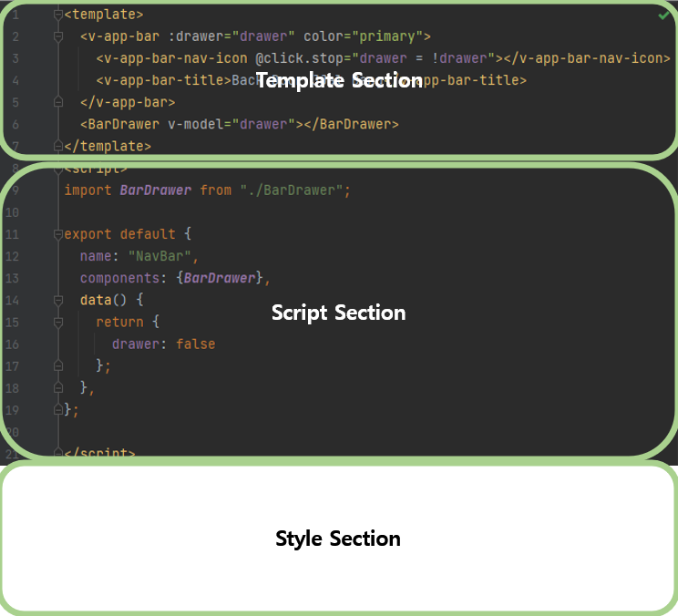Click the fold end marker on line 17

58,366
